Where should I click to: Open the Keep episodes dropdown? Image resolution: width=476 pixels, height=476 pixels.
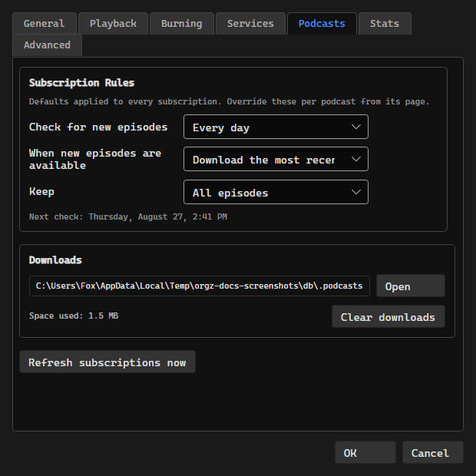coord(276,192)
